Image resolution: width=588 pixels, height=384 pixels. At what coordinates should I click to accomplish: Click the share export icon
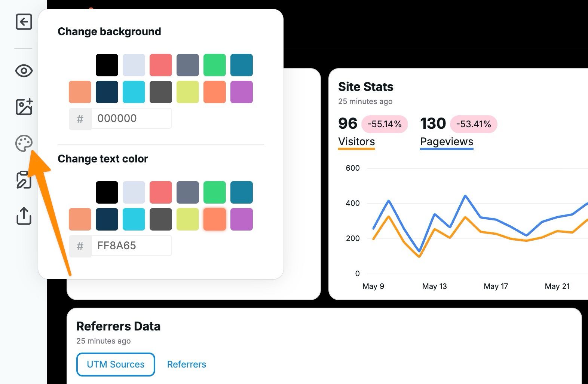point(24,216)
